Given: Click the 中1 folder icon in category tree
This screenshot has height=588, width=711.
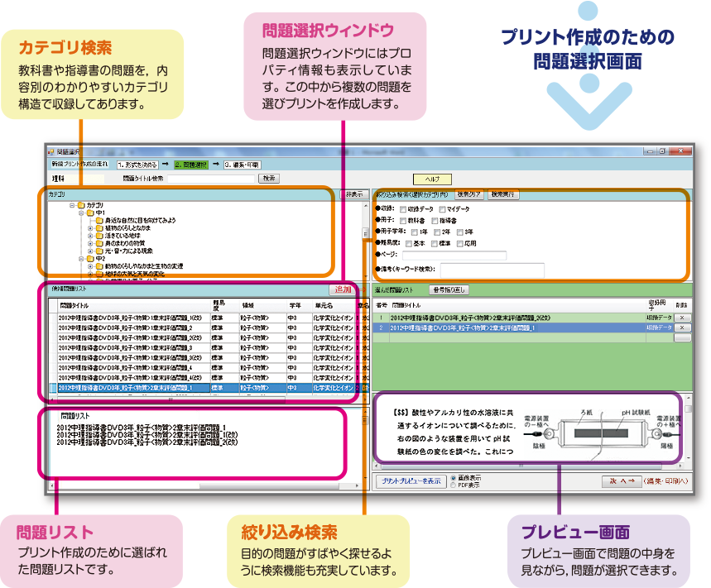Looking at the screenshot, I should [x=90, y=213].
